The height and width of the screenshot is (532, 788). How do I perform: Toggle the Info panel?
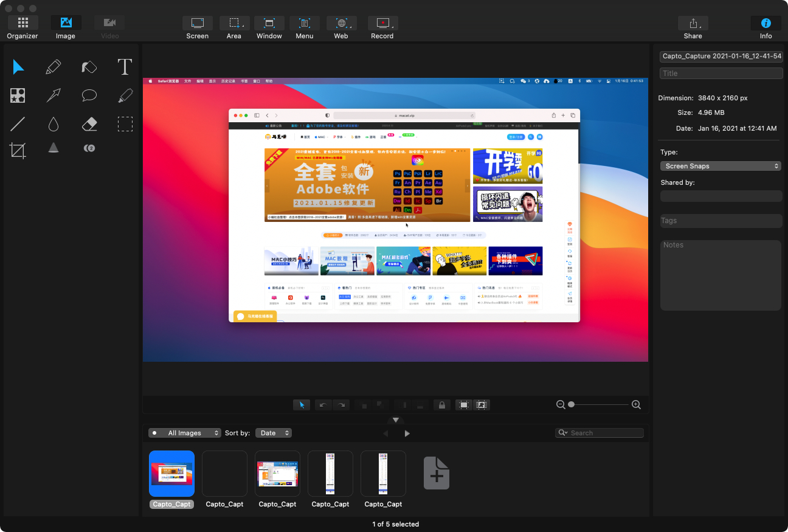point(766,28)
